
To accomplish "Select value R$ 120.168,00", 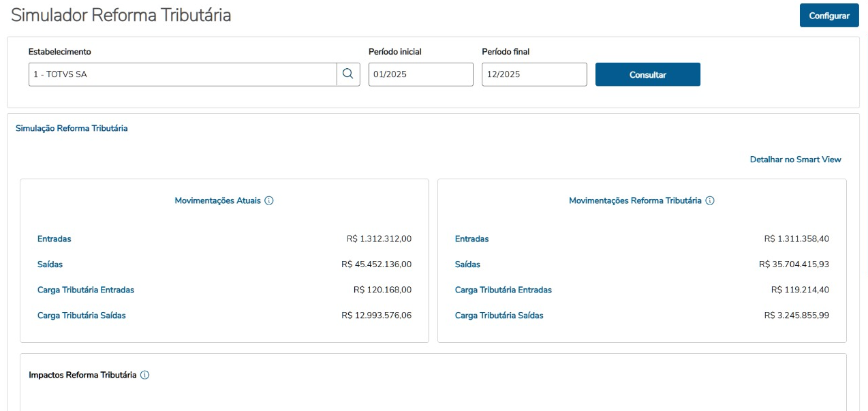I will tap(382, 290).
